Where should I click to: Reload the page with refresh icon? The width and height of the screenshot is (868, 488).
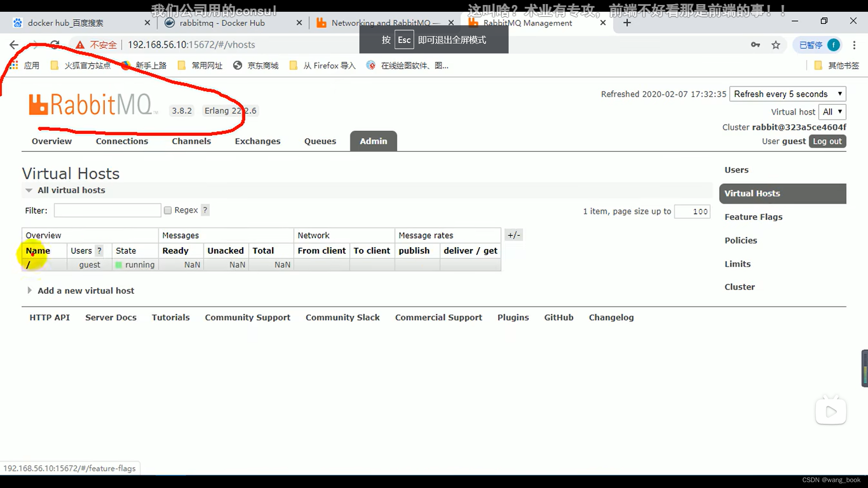pos(55,45)
